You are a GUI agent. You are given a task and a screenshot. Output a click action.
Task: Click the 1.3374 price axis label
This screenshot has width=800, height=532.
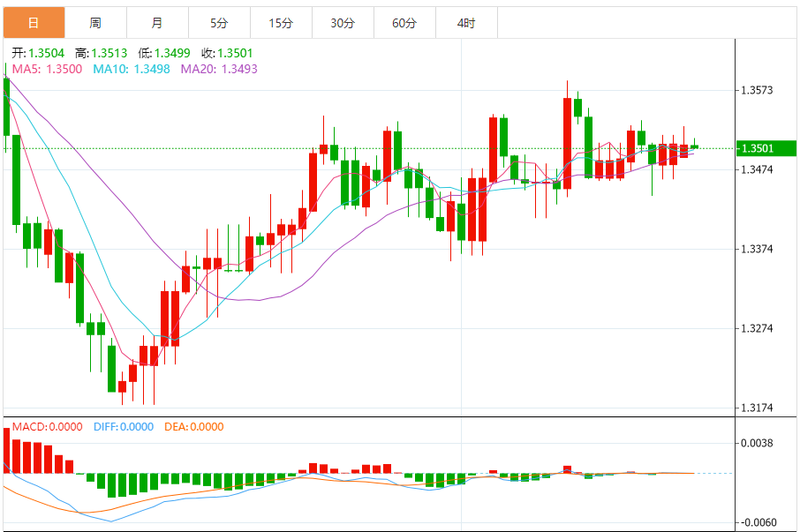tap(757, 249)
